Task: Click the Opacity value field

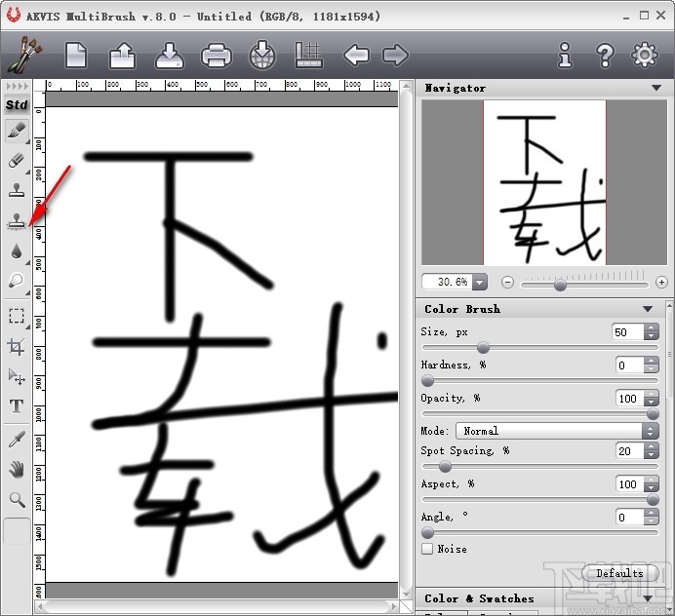Action: tap(630, 399)
